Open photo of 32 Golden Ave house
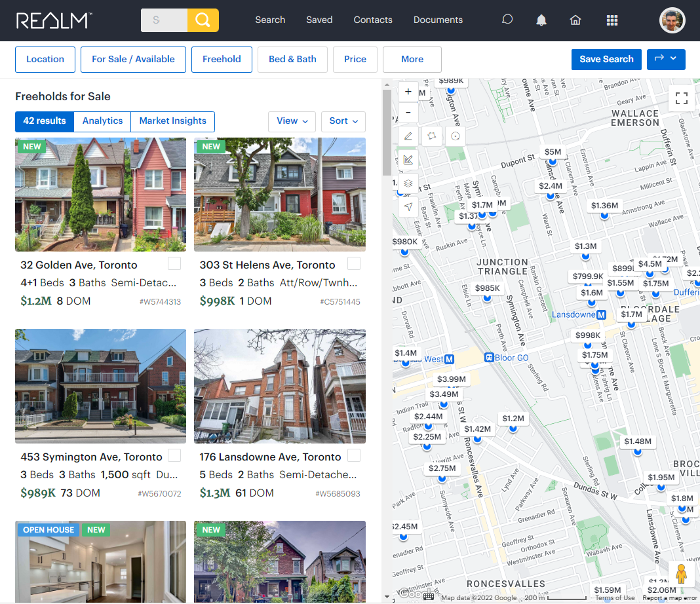700x604 pixels. [x=100, y=195]
